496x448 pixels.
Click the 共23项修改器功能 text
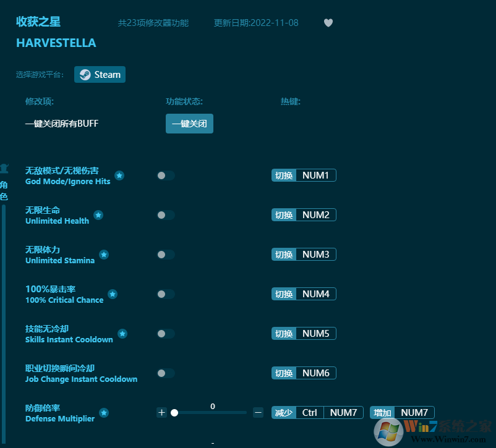(153, 23)
